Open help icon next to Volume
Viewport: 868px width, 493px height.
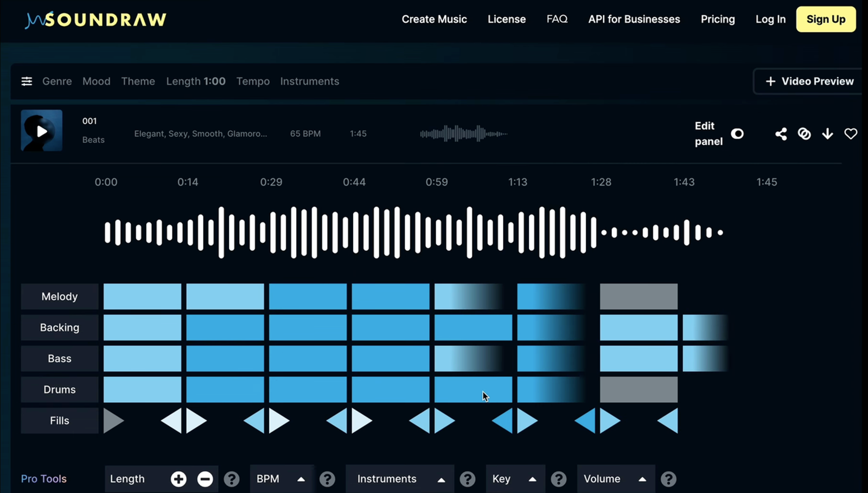(x=668, y=479)
